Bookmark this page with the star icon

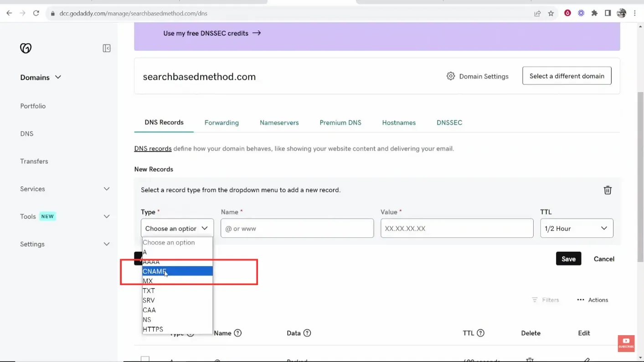551,13
